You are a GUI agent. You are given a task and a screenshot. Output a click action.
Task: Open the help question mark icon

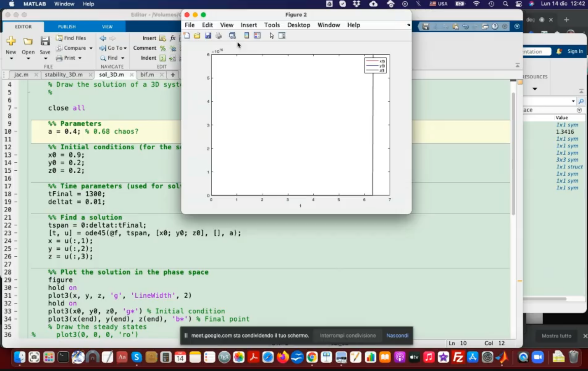coord(495,26)
